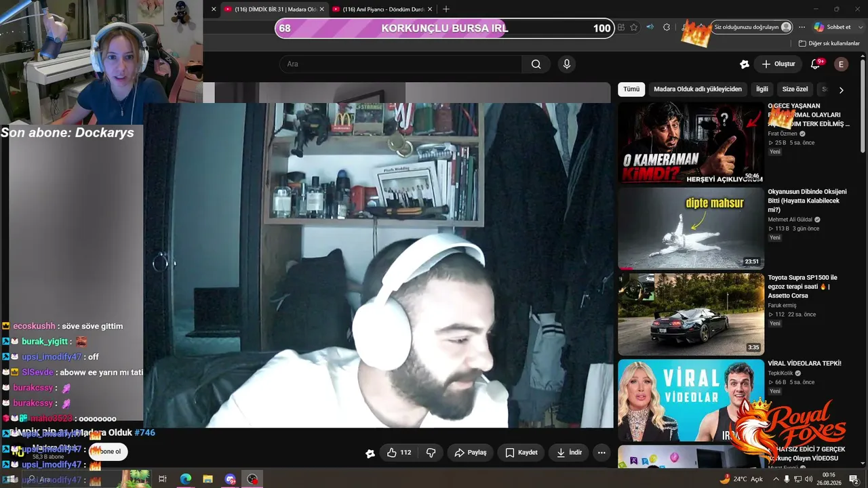This screenshot has height=488, width=868.
Task: Select the Size özel filter chip
Action: (795, 89)
